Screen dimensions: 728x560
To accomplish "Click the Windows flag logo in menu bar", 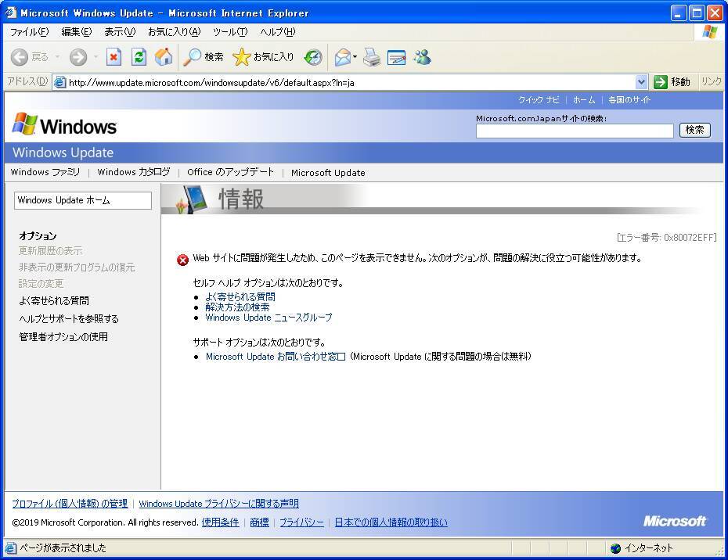I will tap(709, 32).
